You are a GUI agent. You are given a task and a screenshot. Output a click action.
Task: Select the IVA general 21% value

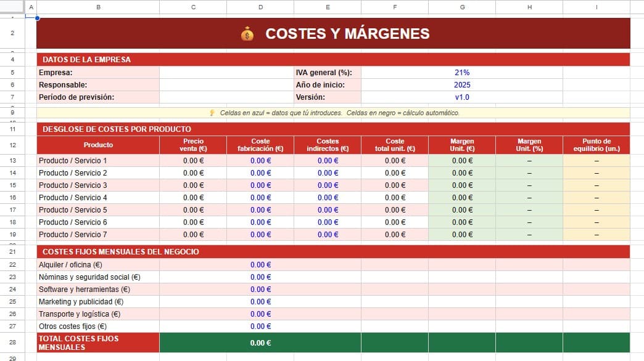tap(462, 73)
